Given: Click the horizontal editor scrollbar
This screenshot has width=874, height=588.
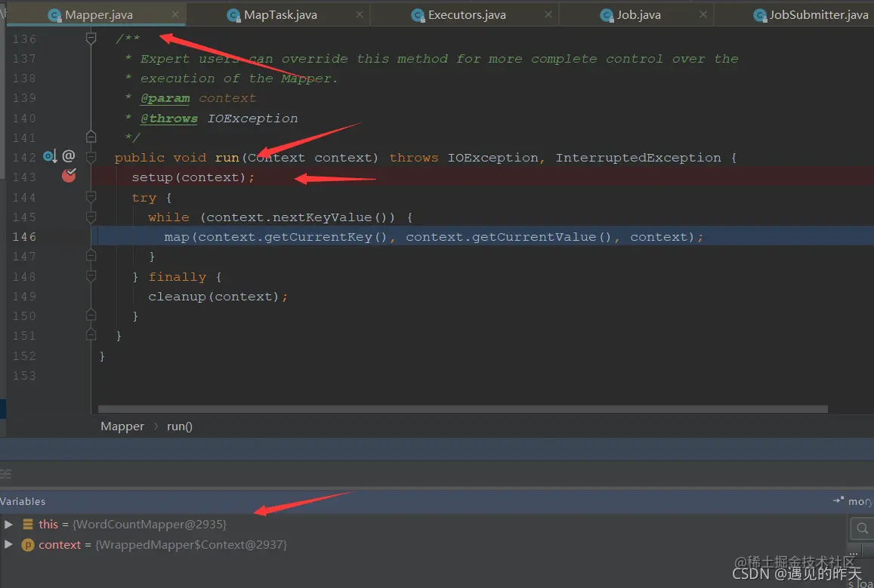Looking at the screenshot, I should [462, 409].
